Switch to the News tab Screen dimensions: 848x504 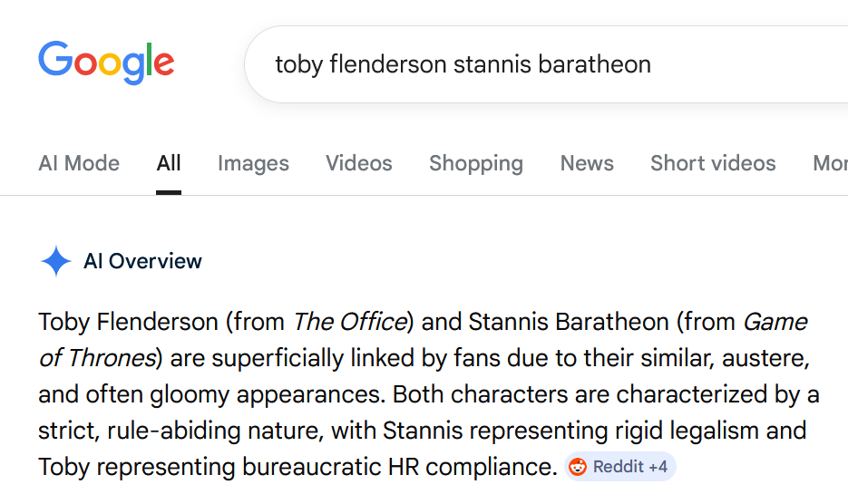(x=587, y=163)
